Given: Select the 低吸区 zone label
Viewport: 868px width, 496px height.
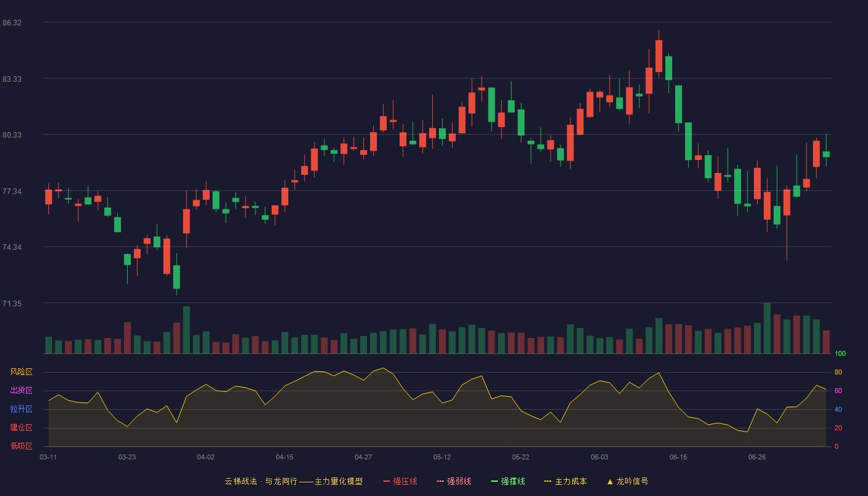Looking at the screenshot, I should [x=21, y=446].
